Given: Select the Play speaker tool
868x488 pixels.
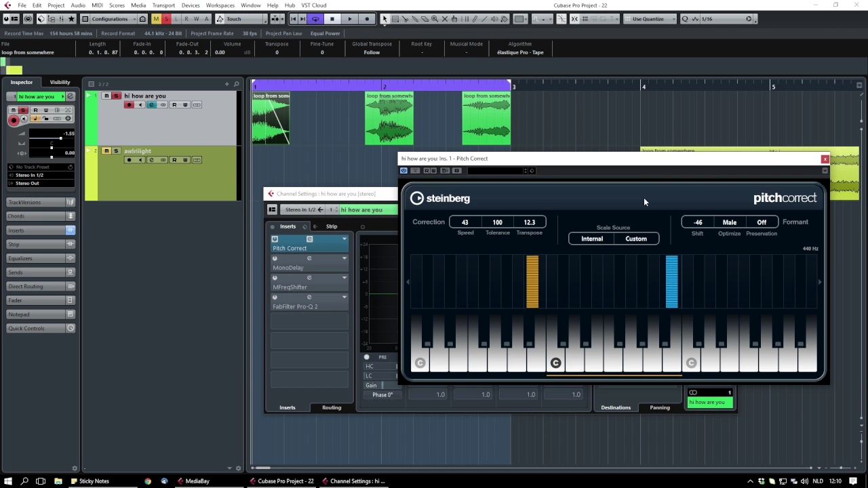Looking at the screenshot, I should (x=494, y=19).
